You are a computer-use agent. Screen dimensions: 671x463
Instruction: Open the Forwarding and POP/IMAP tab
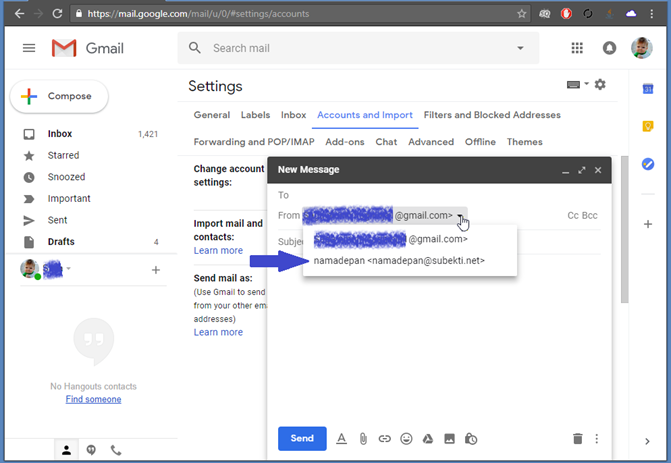(x=255, y=142)
